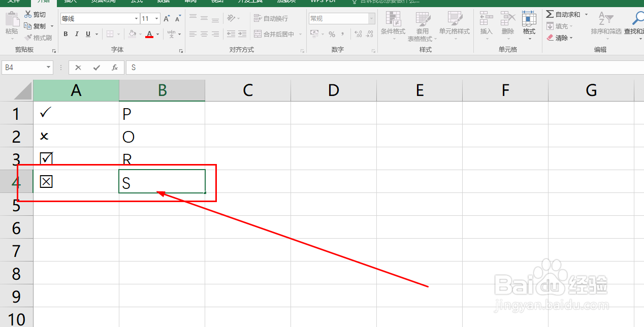644x327 pixels.
Task: Toggle 自动换行 wrap text
Action: (x=271, y=18)
